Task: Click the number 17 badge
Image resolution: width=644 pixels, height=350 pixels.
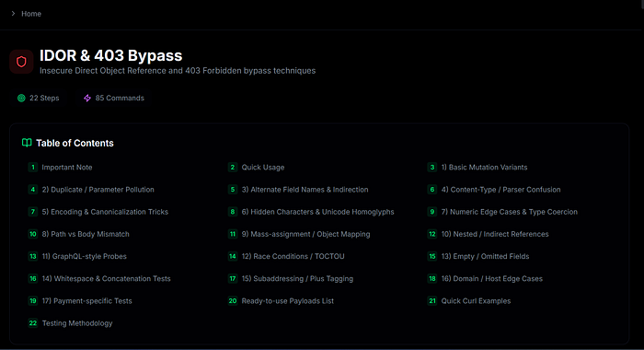Action: click(233, 278)
